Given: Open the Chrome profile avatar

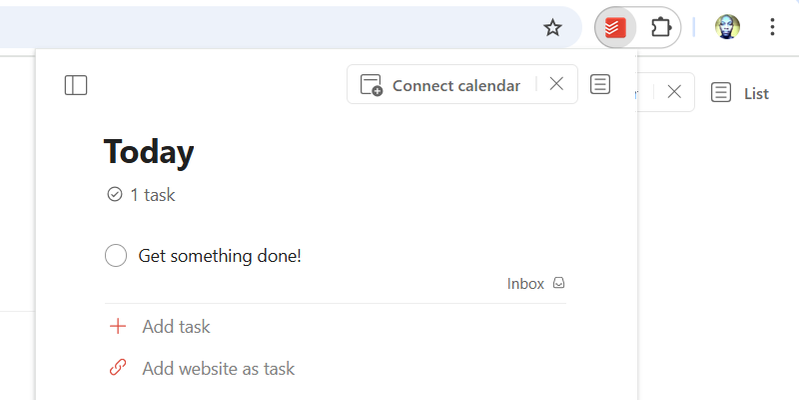Looking at the screenshot, I should [728, 27].
